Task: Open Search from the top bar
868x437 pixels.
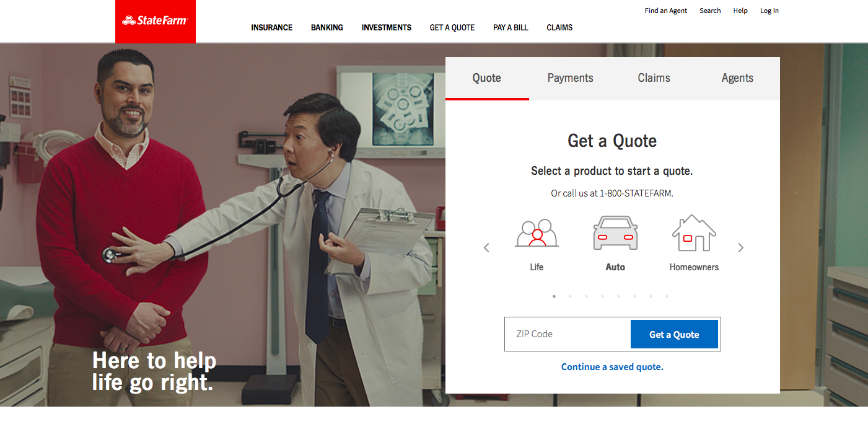Action: (710, 11)
